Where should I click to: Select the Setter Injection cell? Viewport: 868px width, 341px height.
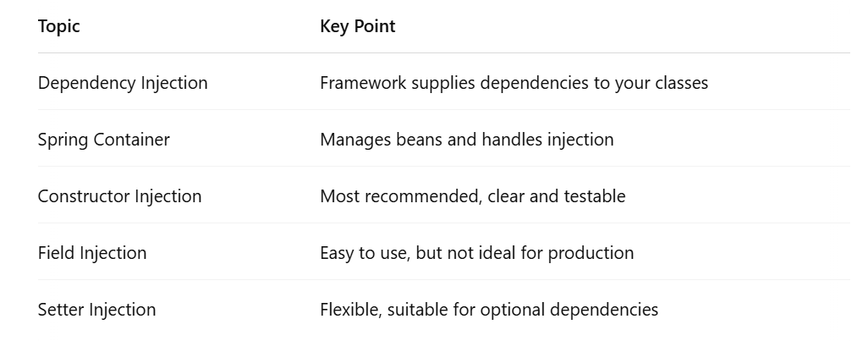(97, 309)
